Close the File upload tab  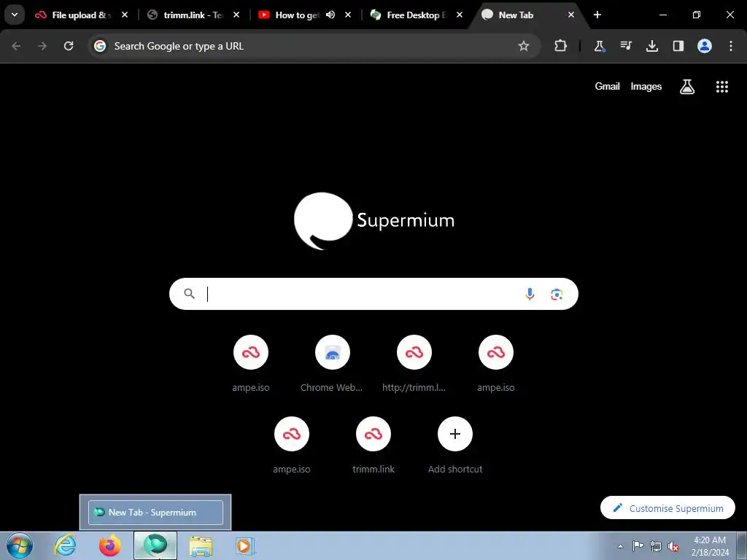click(124, 15)
